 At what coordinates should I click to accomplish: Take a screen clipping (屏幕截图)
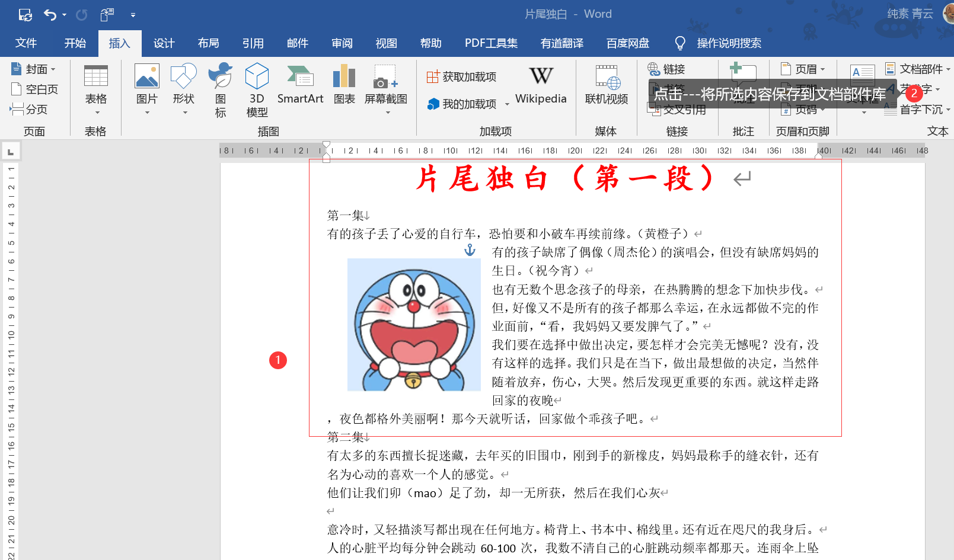(386, 89)
